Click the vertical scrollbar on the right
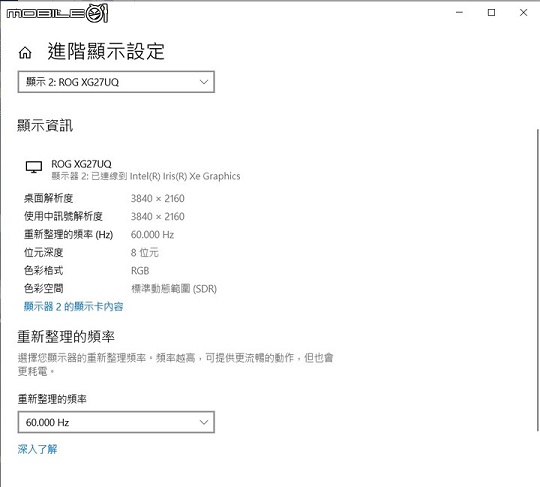The image size is (540, 487). [537, 280]
